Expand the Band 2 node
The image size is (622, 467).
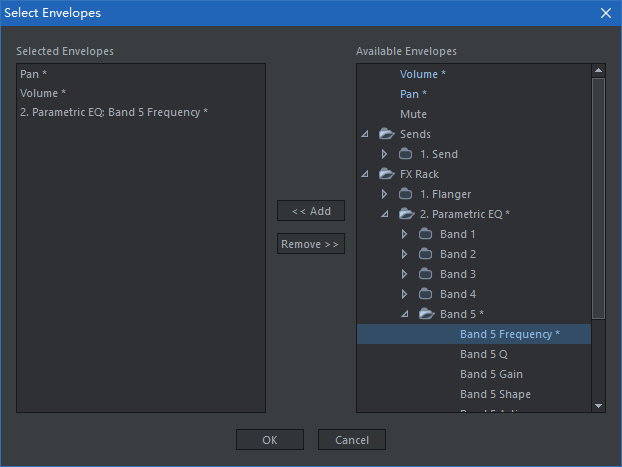coord(405,254)
